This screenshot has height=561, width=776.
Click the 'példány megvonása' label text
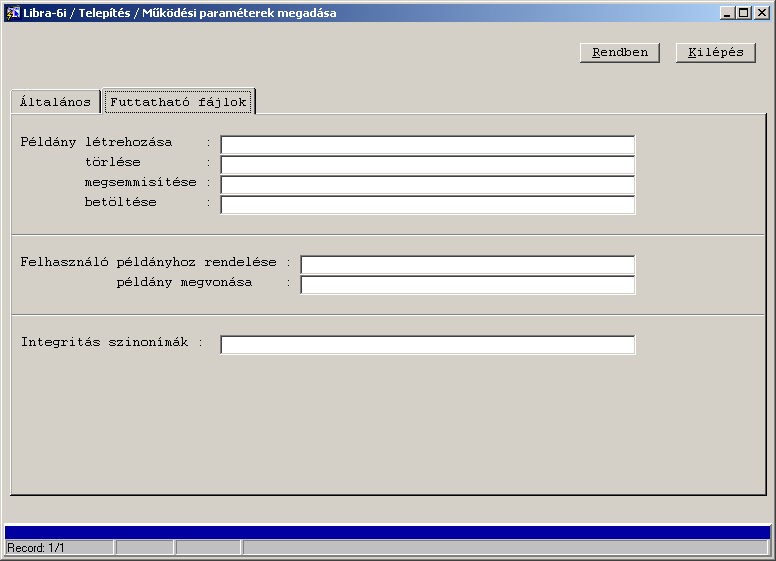tap(184, 282)
